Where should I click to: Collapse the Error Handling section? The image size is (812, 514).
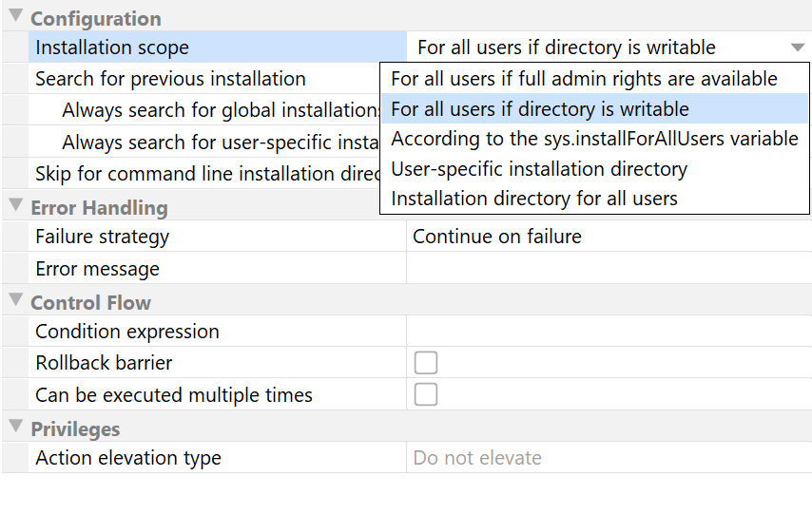tap(14, 206)
